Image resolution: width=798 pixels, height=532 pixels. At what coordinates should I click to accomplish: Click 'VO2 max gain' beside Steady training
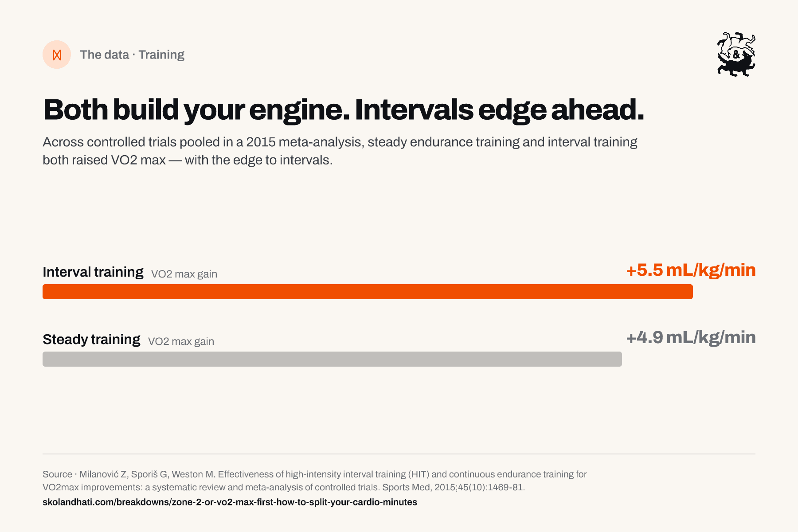(x=181, y=341)
